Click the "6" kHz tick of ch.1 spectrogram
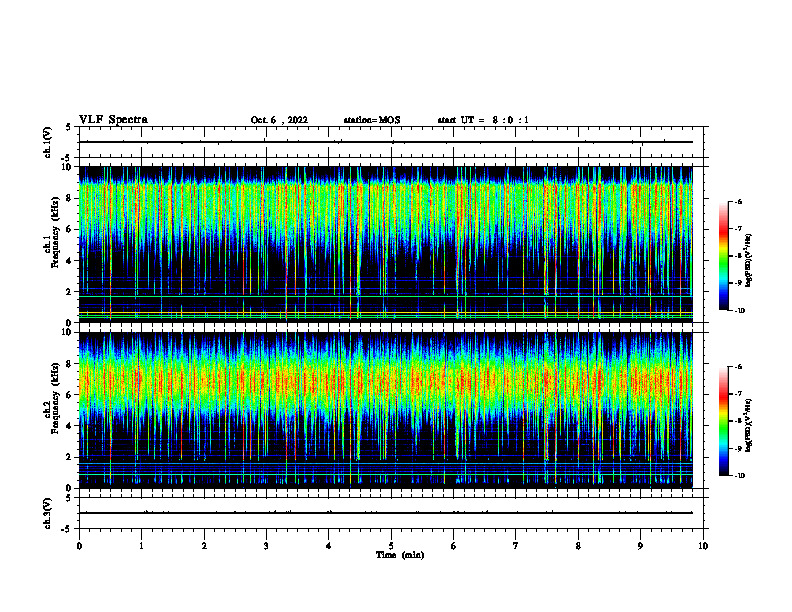This screenshot has width=792, height=612. coord(70,230)
